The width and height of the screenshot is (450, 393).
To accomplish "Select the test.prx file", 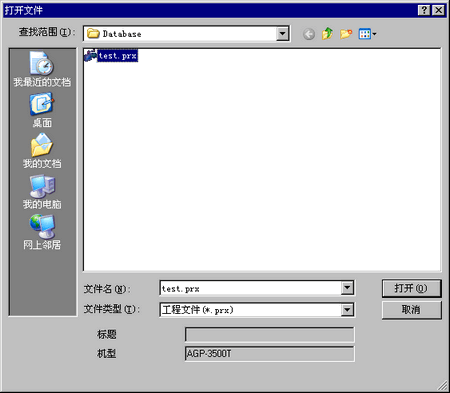I will [x=111, y=56].
